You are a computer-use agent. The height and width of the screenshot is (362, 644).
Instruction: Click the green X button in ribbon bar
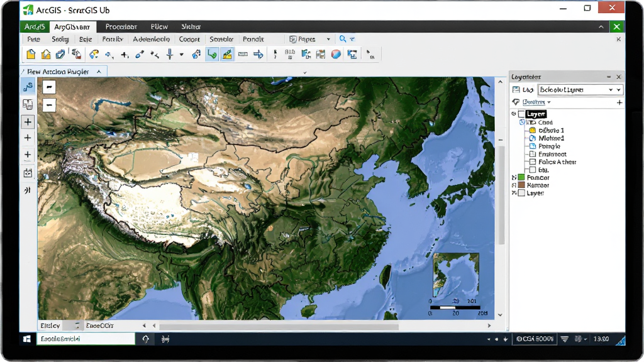point(616,26)
